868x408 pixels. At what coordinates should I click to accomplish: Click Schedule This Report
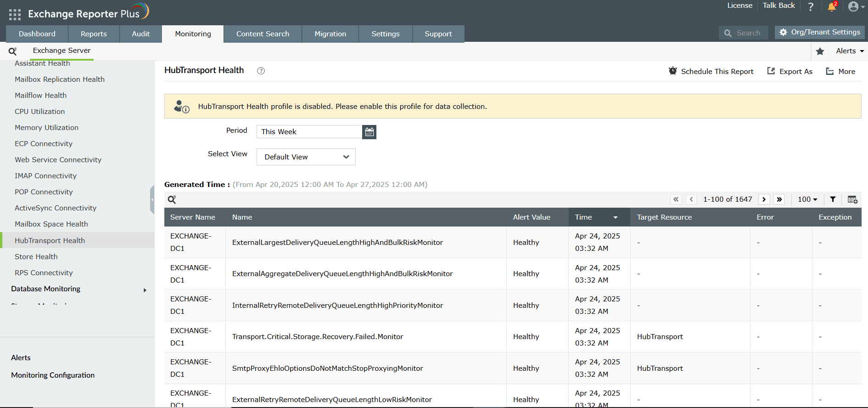[x=711, y=71]
